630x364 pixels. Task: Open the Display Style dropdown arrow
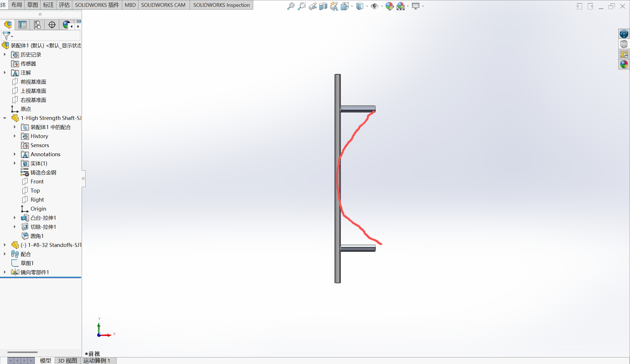click(x=367, y=6)
